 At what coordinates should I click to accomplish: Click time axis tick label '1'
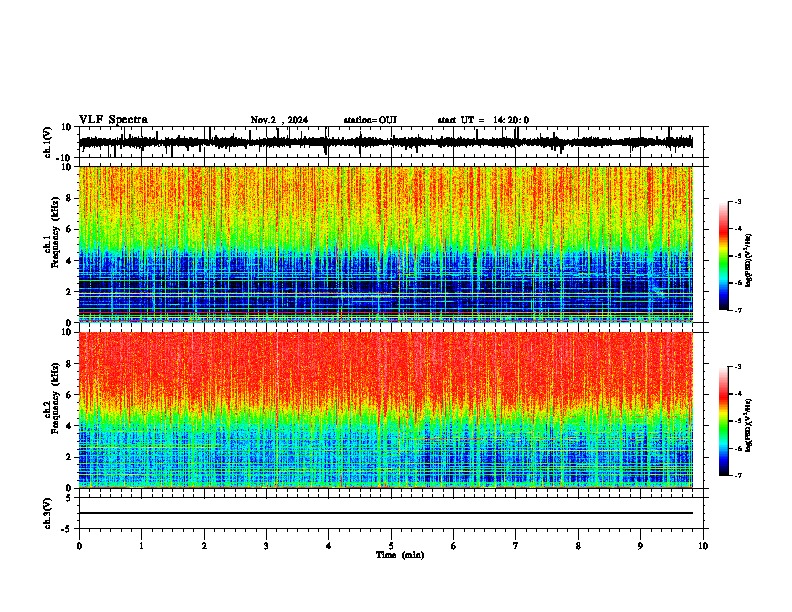tap(141, 546)
